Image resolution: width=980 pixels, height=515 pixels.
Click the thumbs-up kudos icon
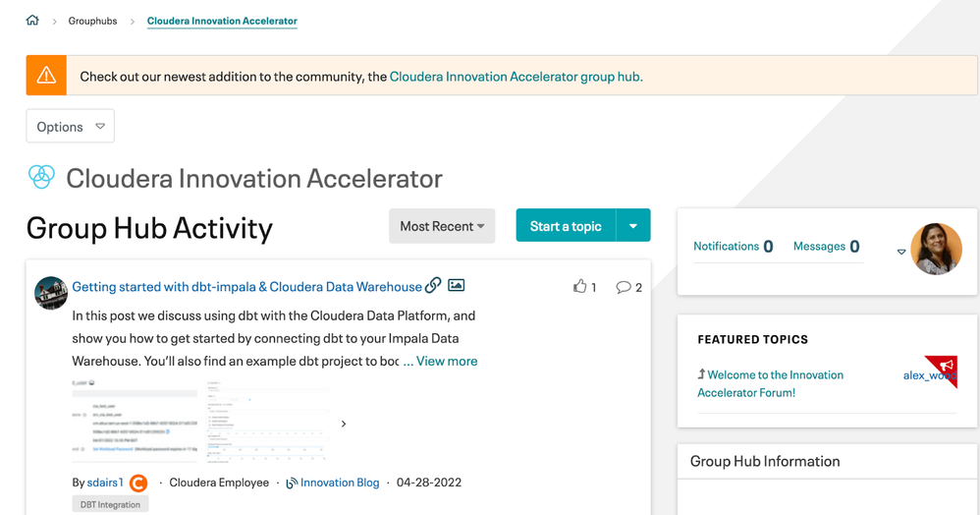pos(579,286)
